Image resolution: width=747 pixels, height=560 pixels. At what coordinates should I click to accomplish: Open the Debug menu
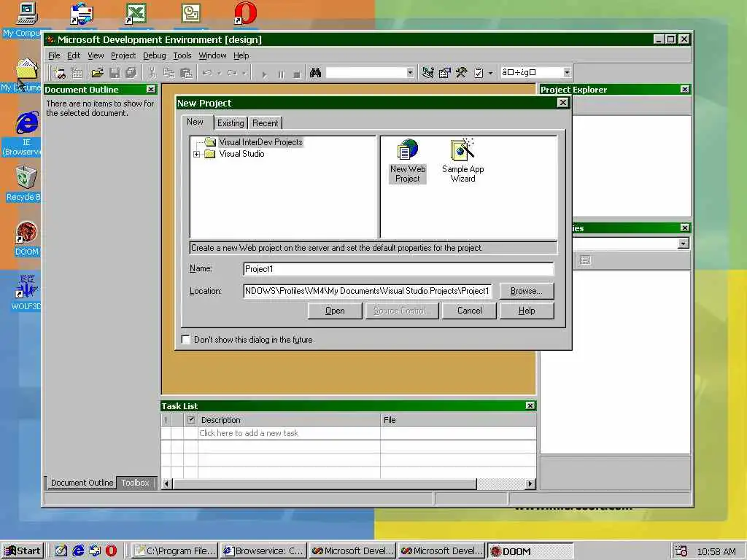[155, 55]
